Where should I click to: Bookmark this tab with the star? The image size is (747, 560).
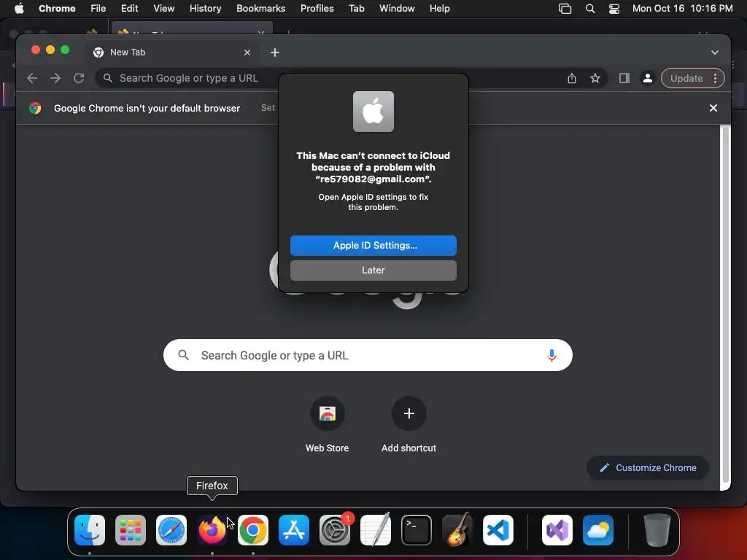coord(595,79)
